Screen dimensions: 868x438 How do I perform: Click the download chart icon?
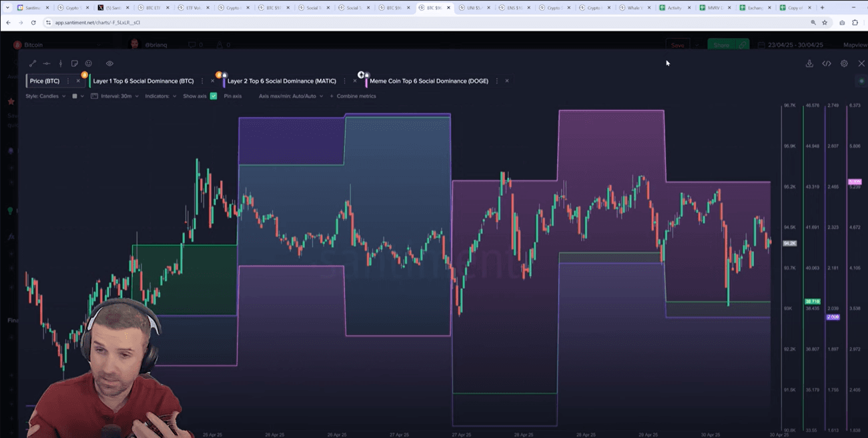(x=809, y=63)
